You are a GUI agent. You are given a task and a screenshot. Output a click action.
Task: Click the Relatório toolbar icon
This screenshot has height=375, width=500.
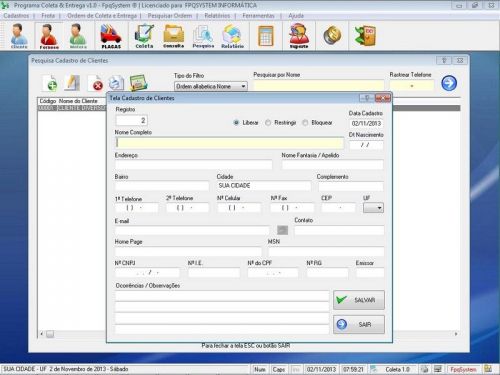[x=232, y=36]
